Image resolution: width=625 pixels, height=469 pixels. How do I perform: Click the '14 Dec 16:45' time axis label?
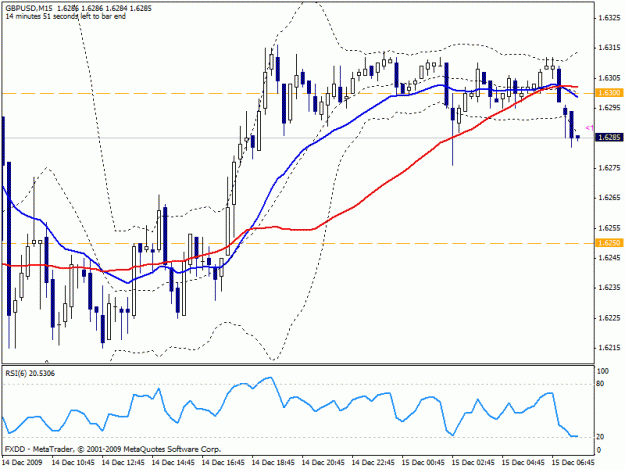(223, 463)
